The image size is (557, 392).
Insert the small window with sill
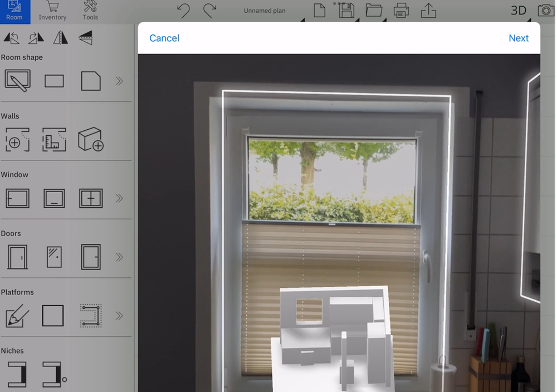click(54, 198)
